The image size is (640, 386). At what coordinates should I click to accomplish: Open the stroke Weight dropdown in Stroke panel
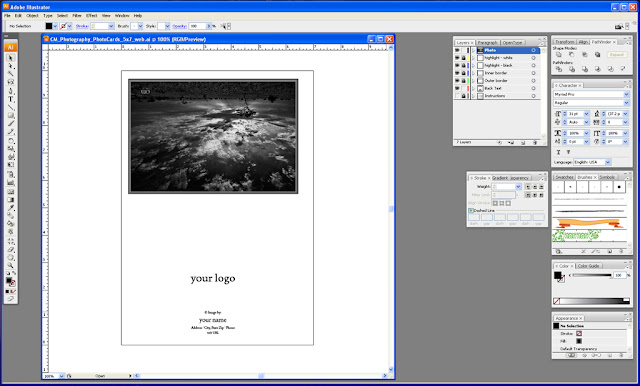[x=518, y=186]
